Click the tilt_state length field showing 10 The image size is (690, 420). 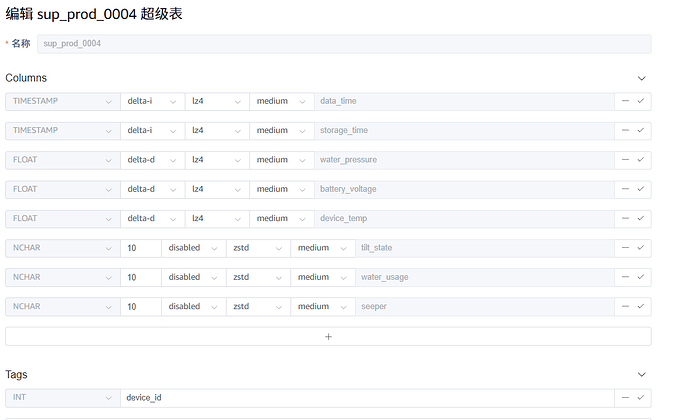141,248
